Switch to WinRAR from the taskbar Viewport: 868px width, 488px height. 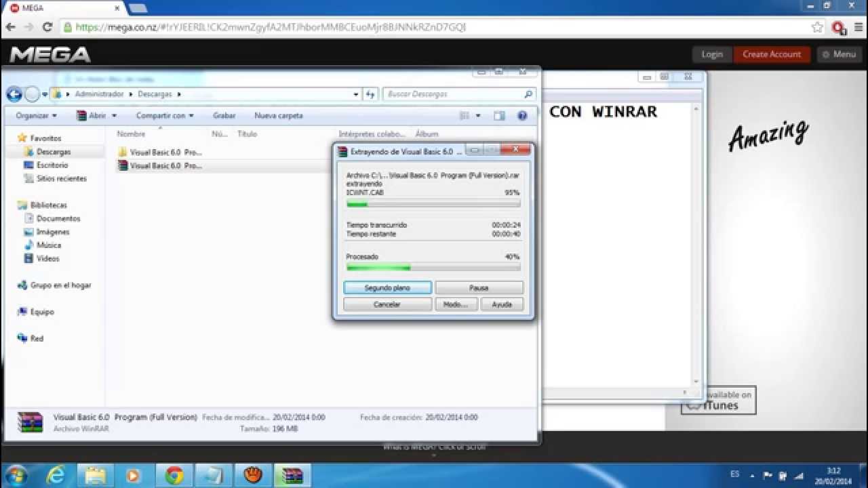pyautogui.click(x=292, y=475)
